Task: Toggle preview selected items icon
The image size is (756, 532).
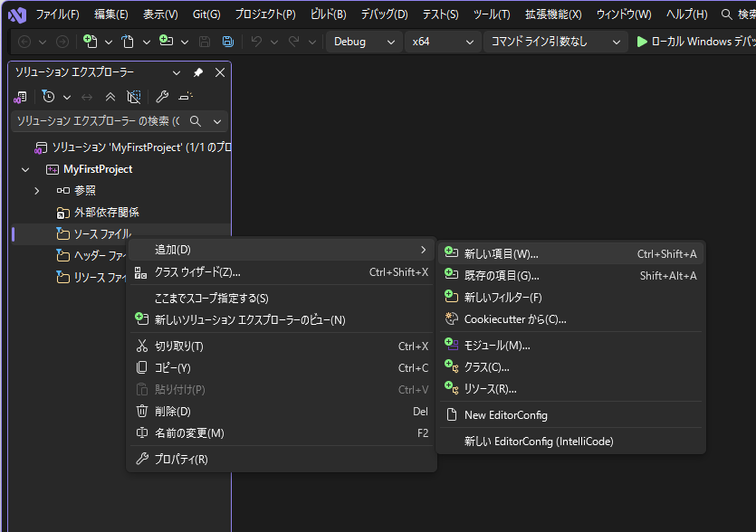Action: 186,97
